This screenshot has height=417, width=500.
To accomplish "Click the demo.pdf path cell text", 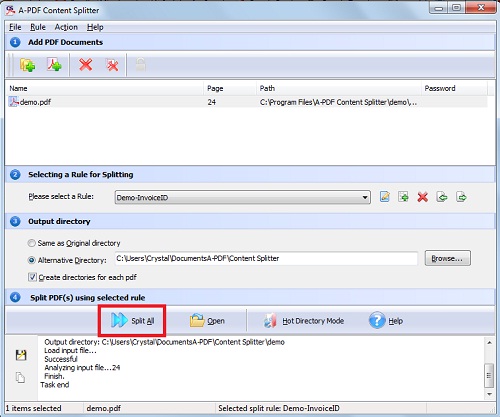I will coord(338,102).
